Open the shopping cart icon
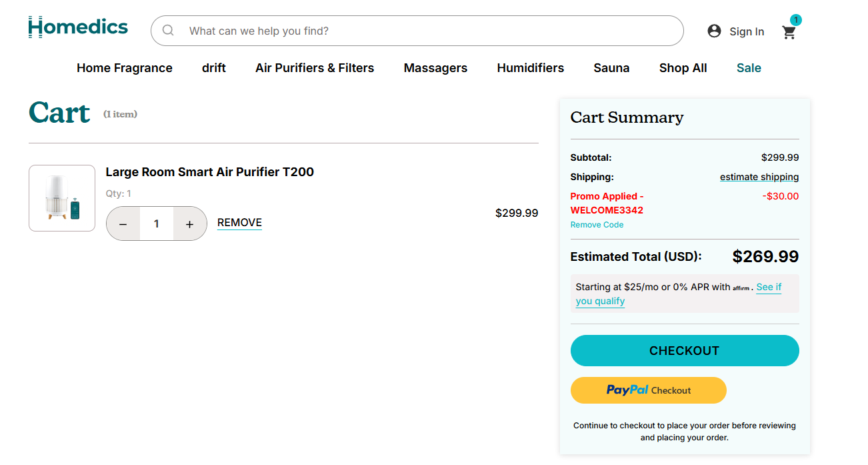This screenshot has height=465, width=868. (x=789, y=32)
